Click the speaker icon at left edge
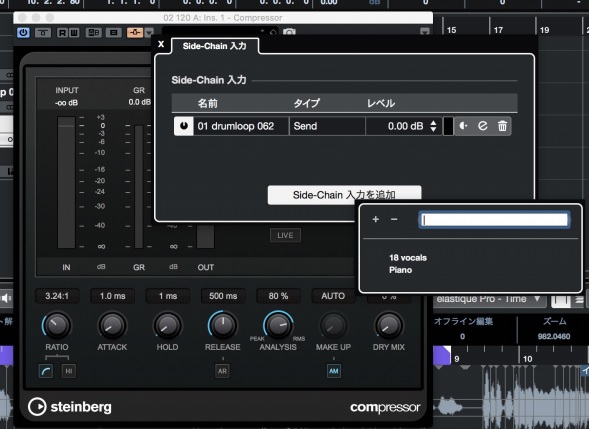 pos(6,298)
